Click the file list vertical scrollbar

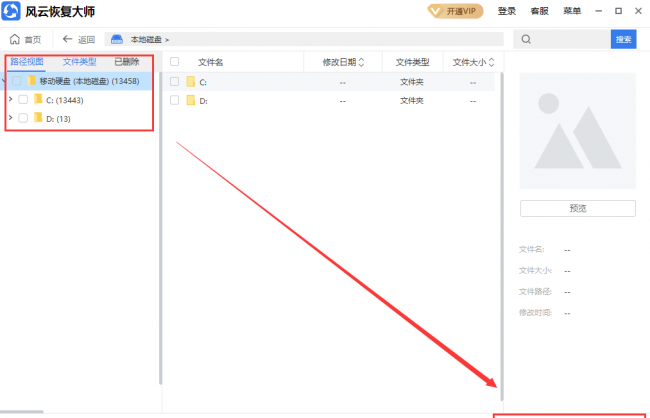click(x=502, y=236)
